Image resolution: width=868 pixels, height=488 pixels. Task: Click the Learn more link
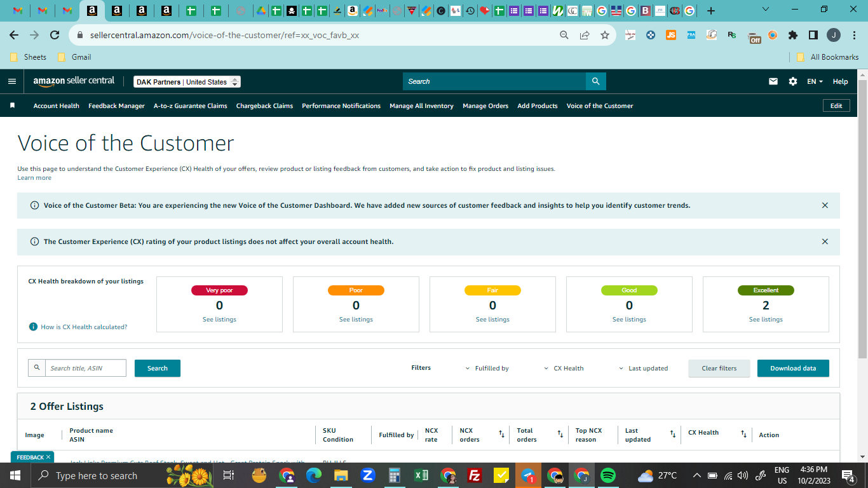[34, 178]
